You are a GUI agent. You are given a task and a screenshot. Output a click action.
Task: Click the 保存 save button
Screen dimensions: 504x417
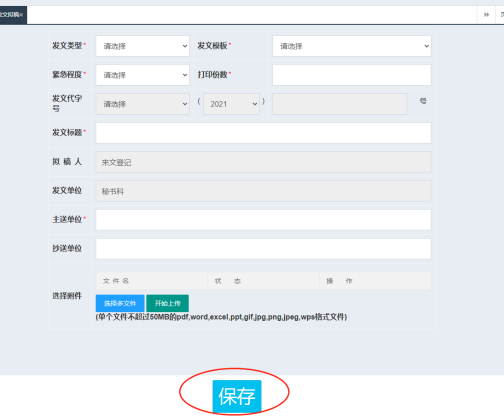pyautogui.click(x=237, y=396)
